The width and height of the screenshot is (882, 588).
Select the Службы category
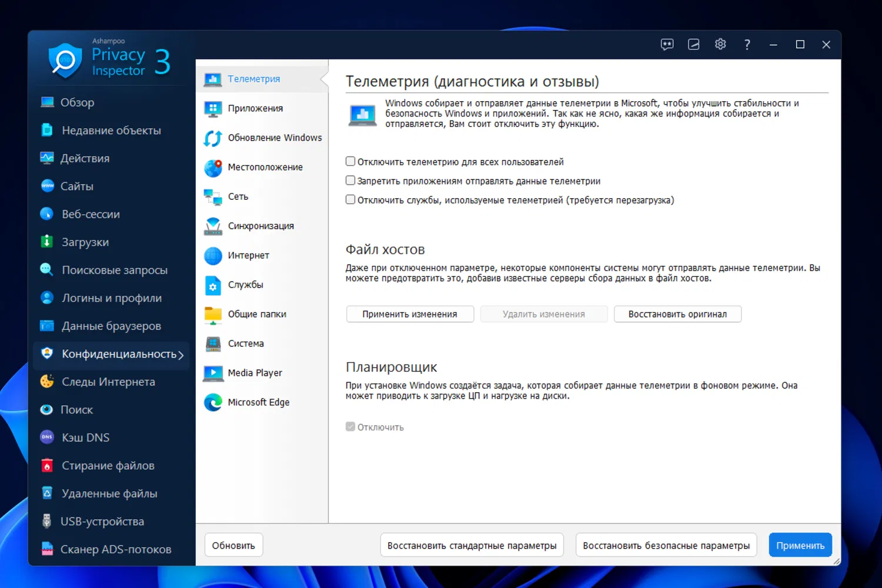262,285
